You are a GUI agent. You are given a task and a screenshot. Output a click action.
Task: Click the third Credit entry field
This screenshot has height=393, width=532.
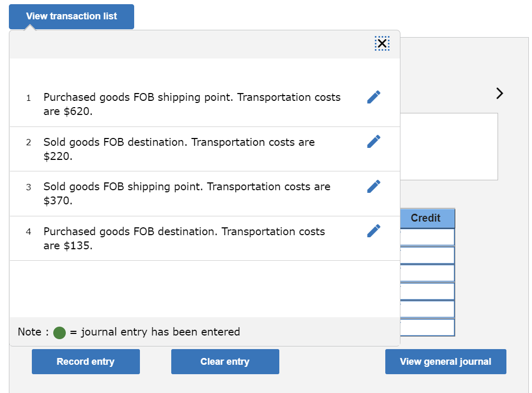click(426, 272)
